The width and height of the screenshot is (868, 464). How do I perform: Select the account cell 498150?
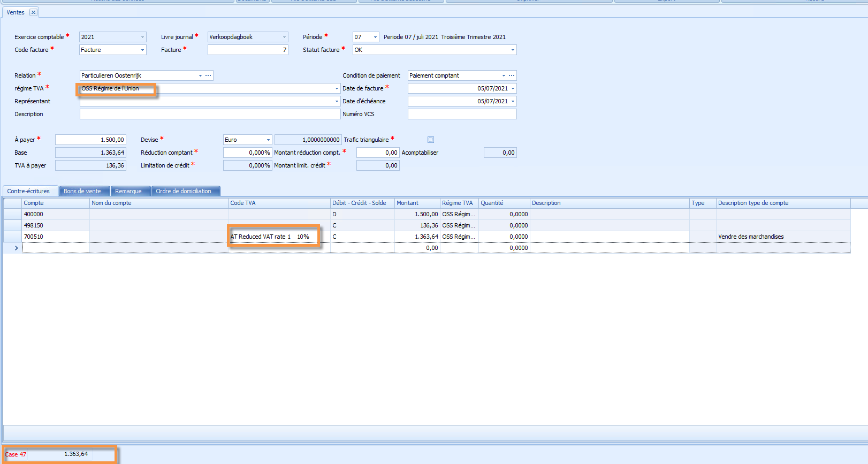click(55, 225)
